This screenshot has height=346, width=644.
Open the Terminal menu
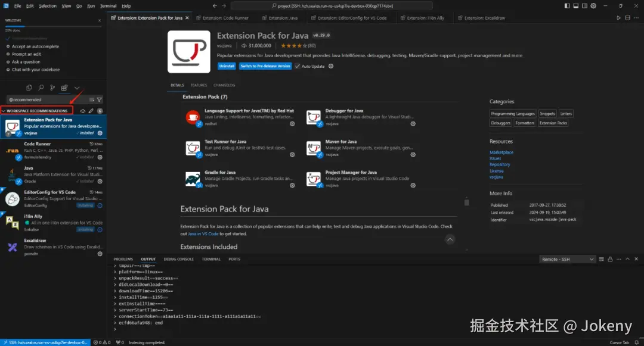pos(109,6)
